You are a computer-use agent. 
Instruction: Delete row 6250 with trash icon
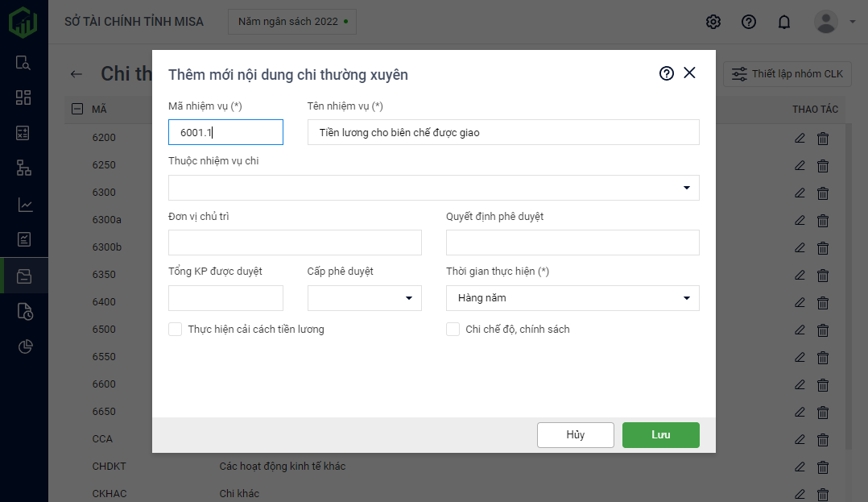tap(823, 166)
